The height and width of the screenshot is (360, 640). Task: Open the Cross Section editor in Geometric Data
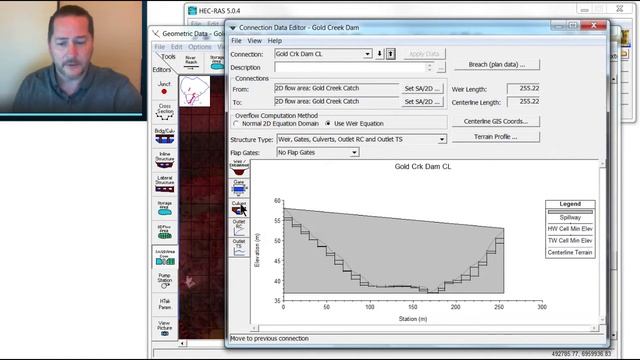click(164, 111)
